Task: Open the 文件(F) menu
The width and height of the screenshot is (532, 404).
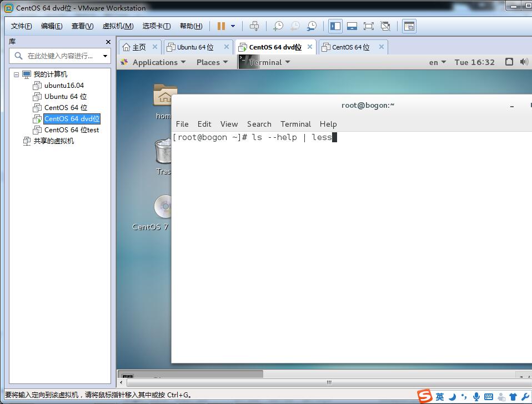Action: (21, 26)
